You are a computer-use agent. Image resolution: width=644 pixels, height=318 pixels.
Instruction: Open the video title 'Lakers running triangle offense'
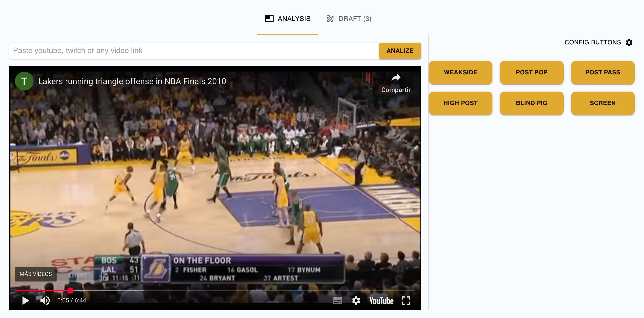[x=132, y=81]
